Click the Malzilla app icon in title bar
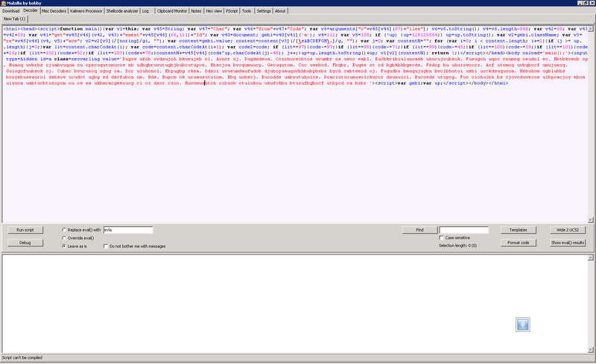596x364 pixels. pos(4,3)
